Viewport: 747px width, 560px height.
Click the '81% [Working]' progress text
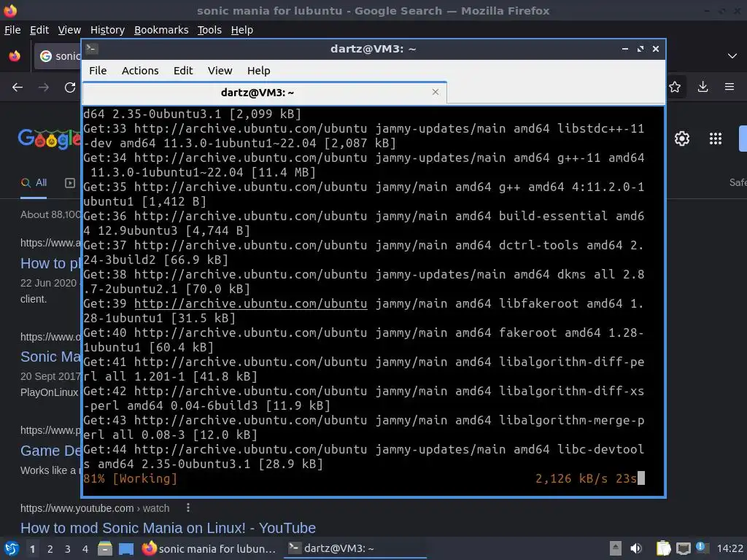(130, 478)
